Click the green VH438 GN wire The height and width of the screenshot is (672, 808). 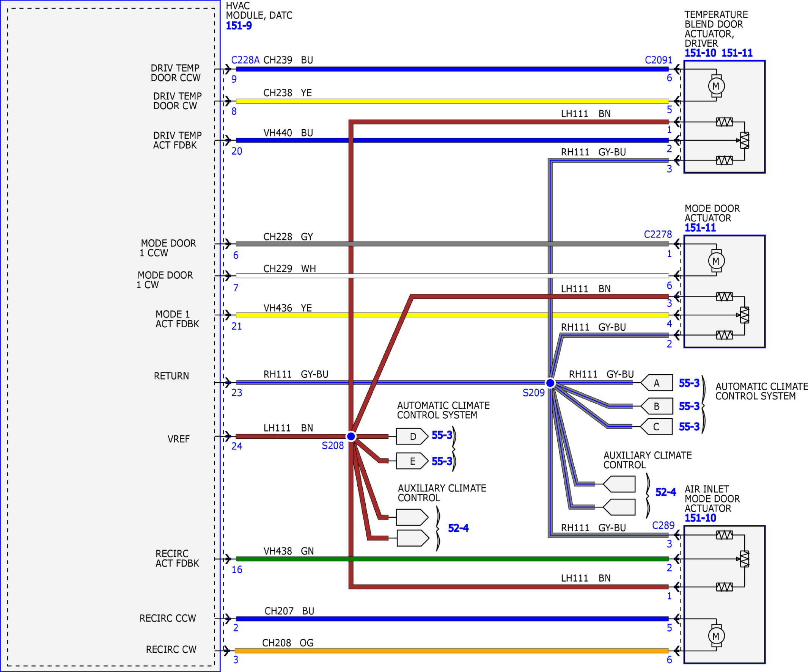[452, 559]
